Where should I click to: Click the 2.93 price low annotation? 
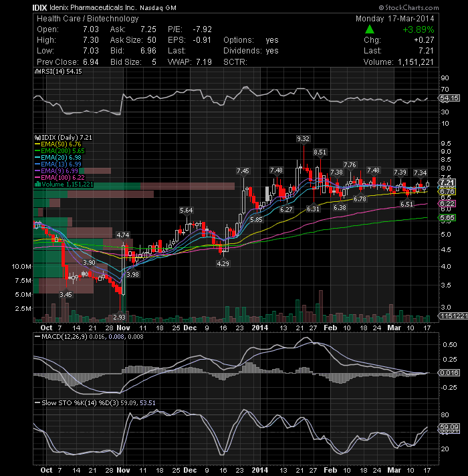pos(119,318)
